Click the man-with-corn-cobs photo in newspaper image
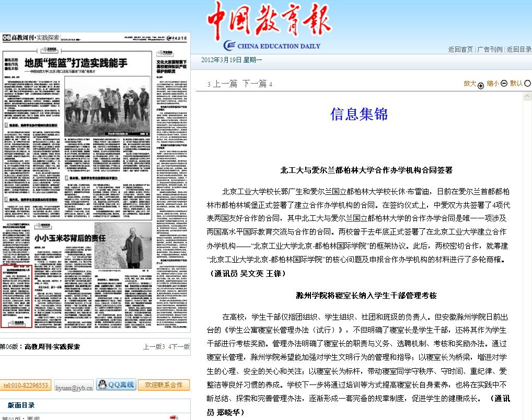This screenshot has height=420, width=532. (123, 246)
